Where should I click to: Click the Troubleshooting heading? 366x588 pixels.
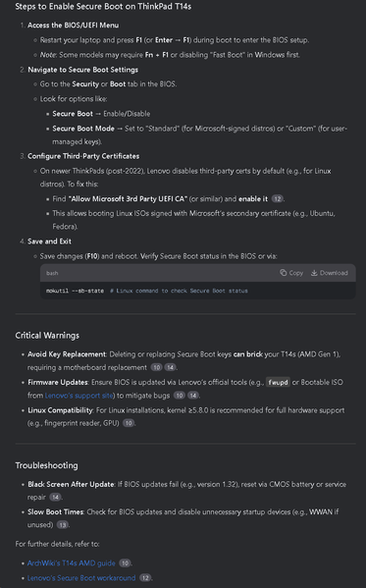[46, 465]
